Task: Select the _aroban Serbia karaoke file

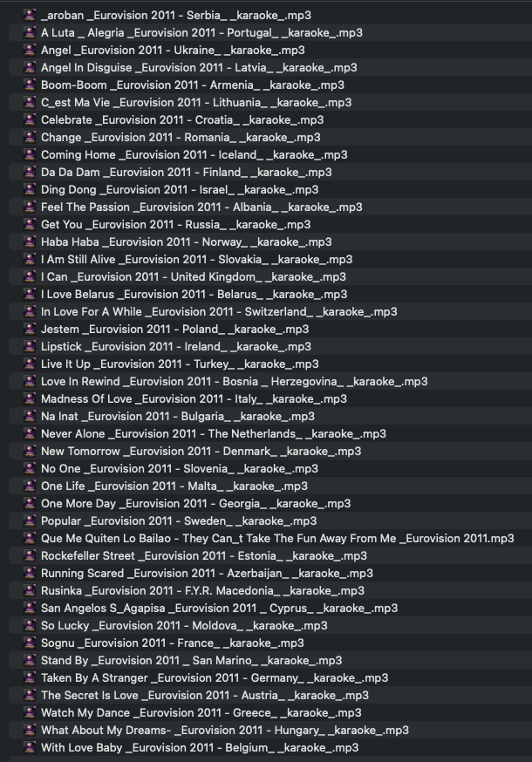Action: click(176, 16)
